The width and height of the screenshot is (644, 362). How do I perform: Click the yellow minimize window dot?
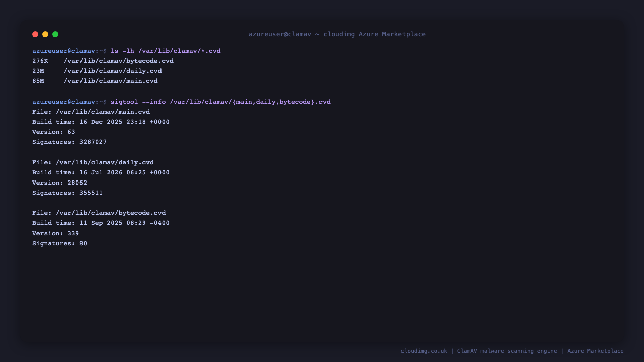pyautogui.click(x=45, y=34)
